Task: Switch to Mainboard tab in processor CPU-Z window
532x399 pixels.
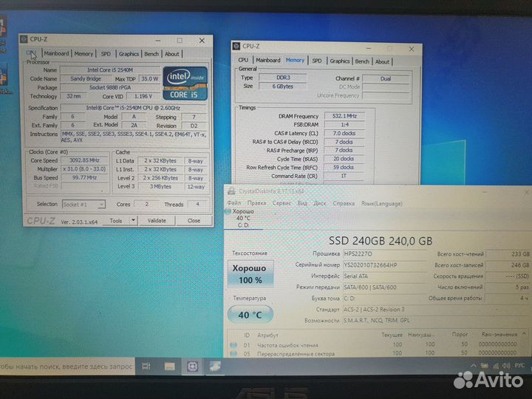Action: (x=56, y=54)
